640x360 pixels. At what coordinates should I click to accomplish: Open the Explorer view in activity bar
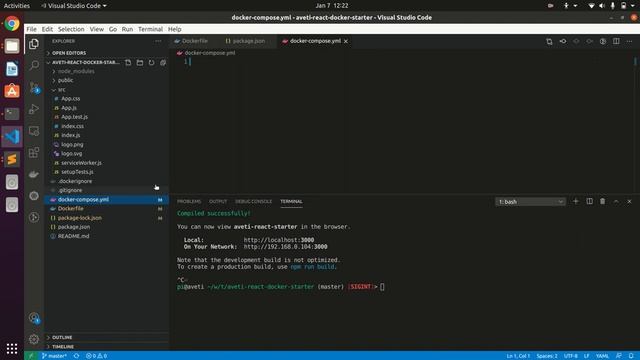pos(34,44)
